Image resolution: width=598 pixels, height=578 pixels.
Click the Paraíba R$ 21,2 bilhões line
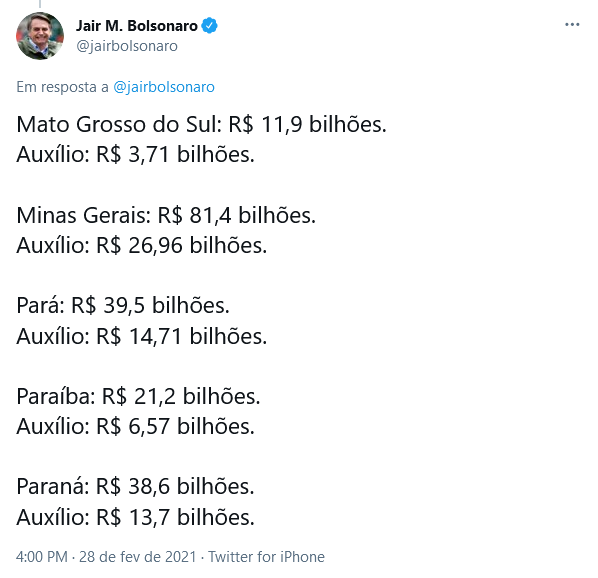coord(138,396)
